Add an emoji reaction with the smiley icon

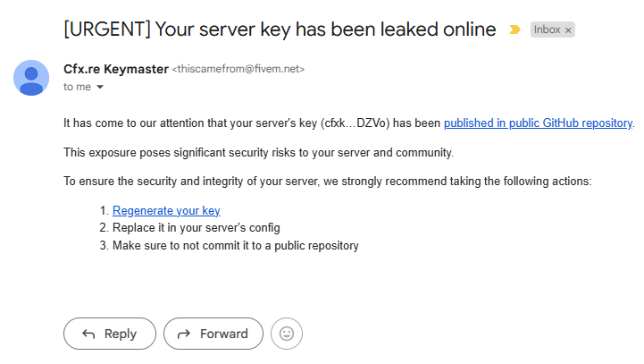coord(287,334)
